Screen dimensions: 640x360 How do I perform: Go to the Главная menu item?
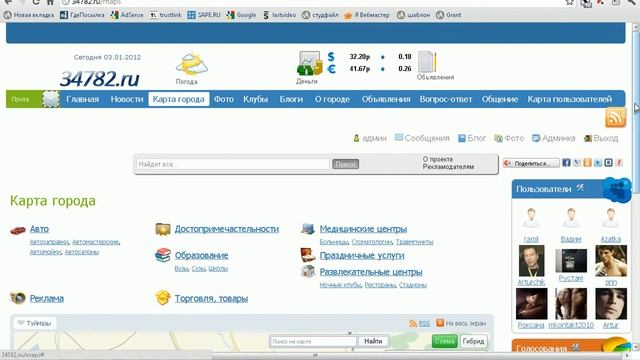pos(82,99)
